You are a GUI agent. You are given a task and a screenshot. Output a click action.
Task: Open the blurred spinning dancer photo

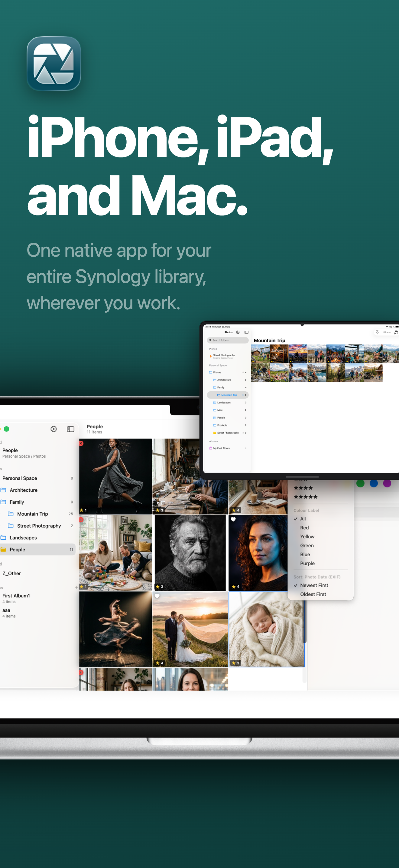click(x=115, y=630)
